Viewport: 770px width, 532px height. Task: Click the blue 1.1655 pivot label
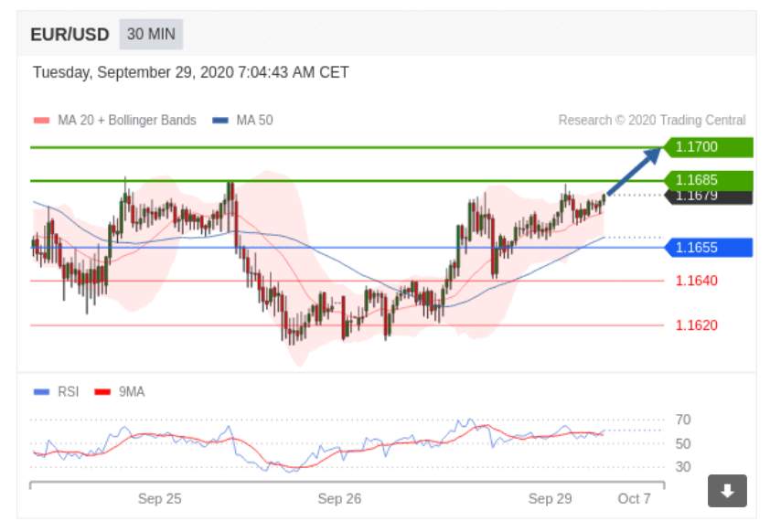pos(708,248)
